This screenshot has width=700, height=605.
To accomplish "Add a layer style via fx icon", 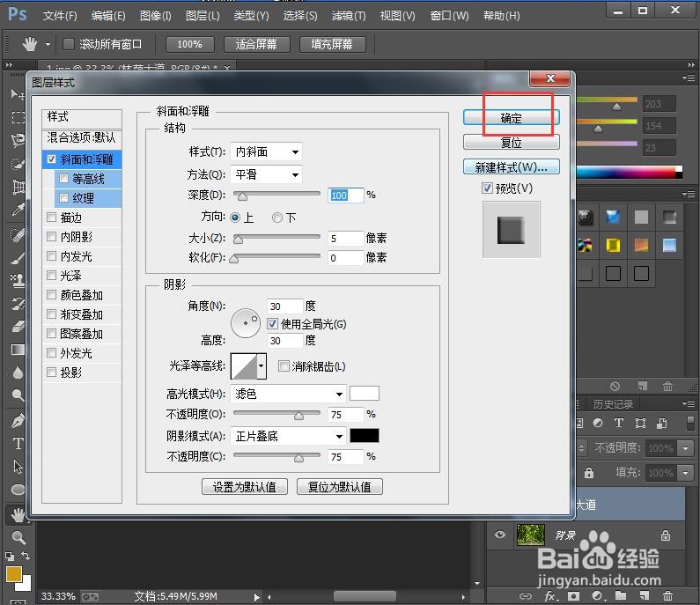I will tap(550, 595).
